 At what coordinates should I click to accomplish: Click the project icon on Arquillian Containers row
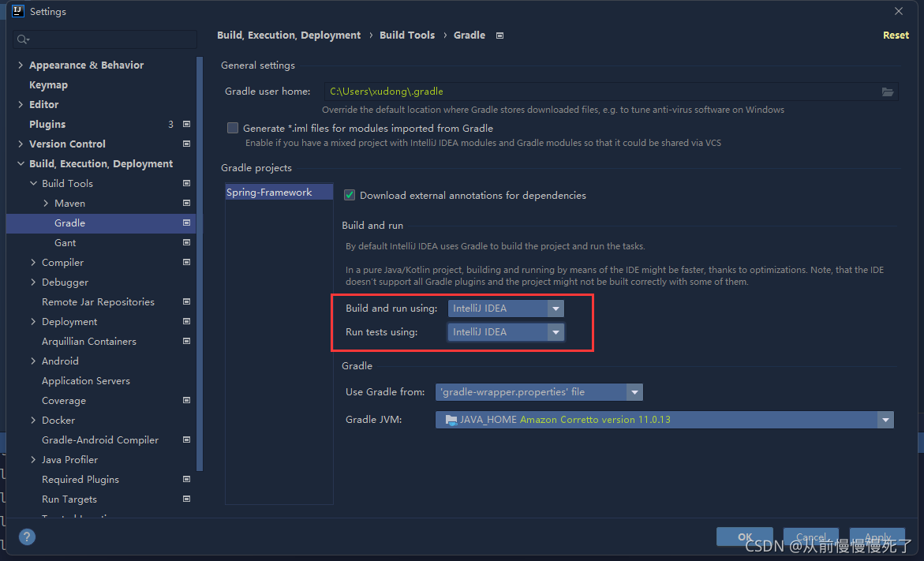[x=187, y=341]
